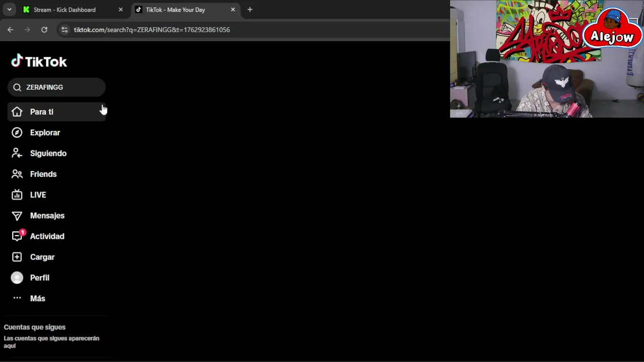The height and width of the screenshot is (362, 644).
Task: Click the Más three-dots icon
Action: 17,298
